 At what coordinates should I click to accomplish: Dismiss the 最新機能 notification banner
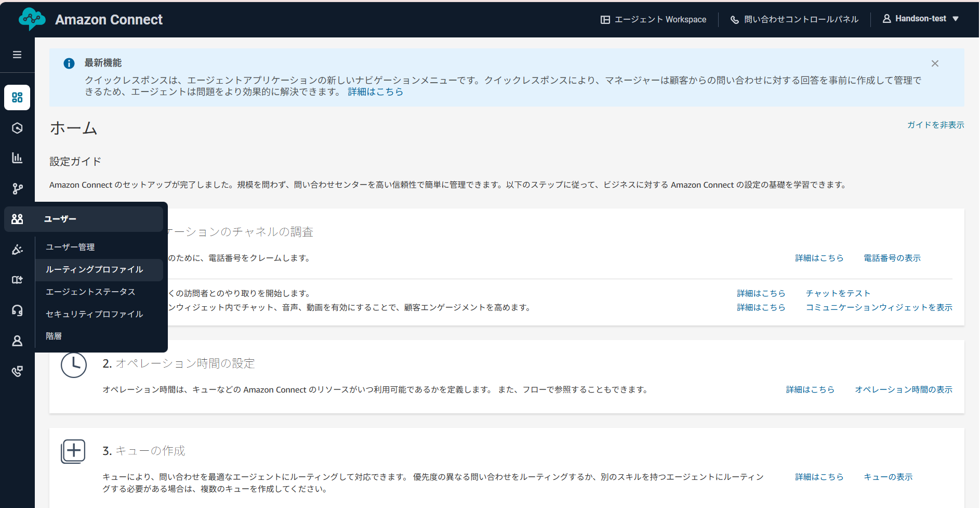click(935, 63)
